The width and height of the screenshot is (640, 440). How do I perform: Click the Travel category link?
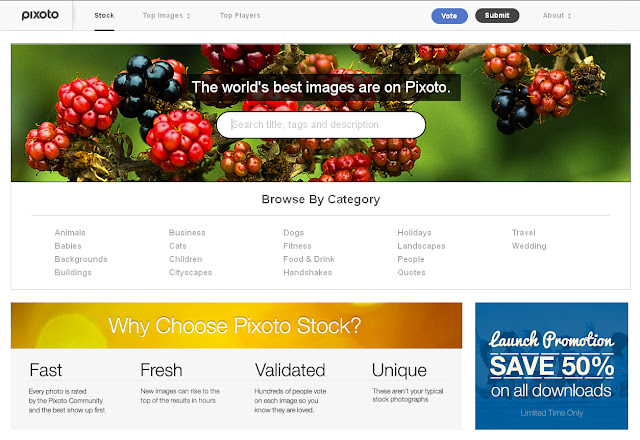tap(523, 233)
